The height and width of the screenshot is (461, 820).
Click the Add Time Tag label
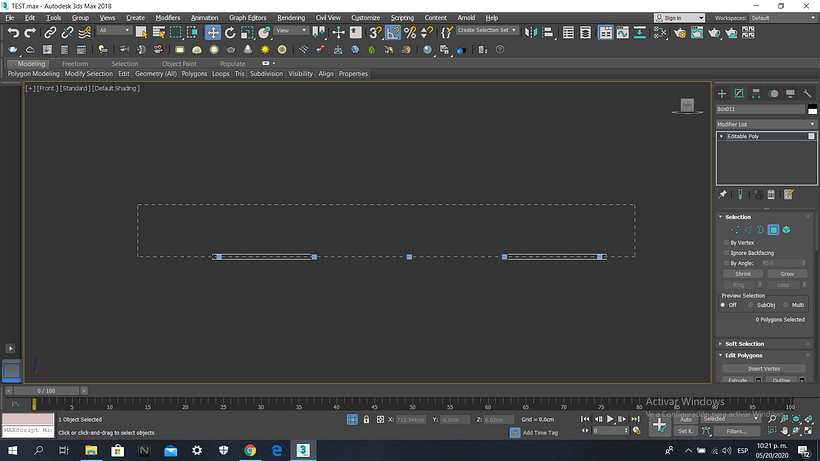[540, 433]
